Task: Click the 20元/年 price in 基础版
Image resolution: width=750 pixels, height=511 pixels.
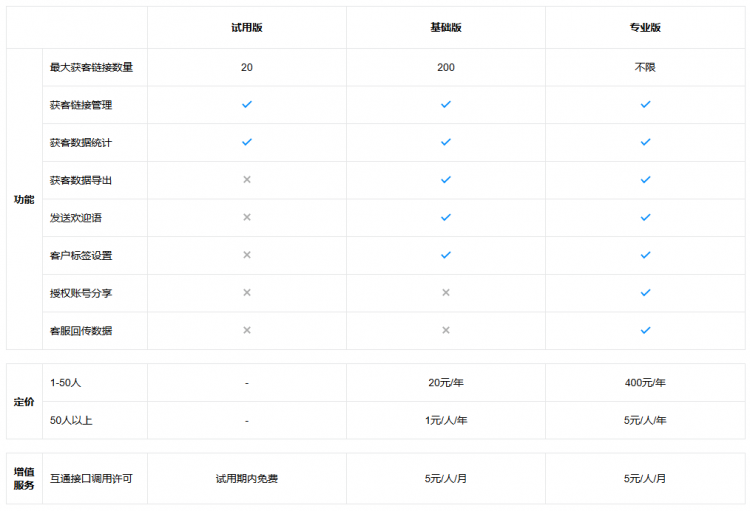Action: [446, 383]
